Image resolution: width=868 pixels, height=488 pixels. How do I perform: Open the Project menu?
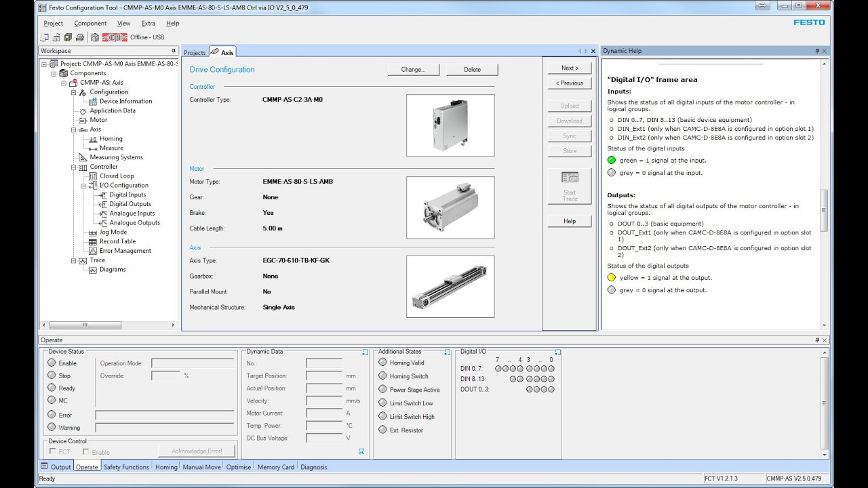tap(54, 24)
